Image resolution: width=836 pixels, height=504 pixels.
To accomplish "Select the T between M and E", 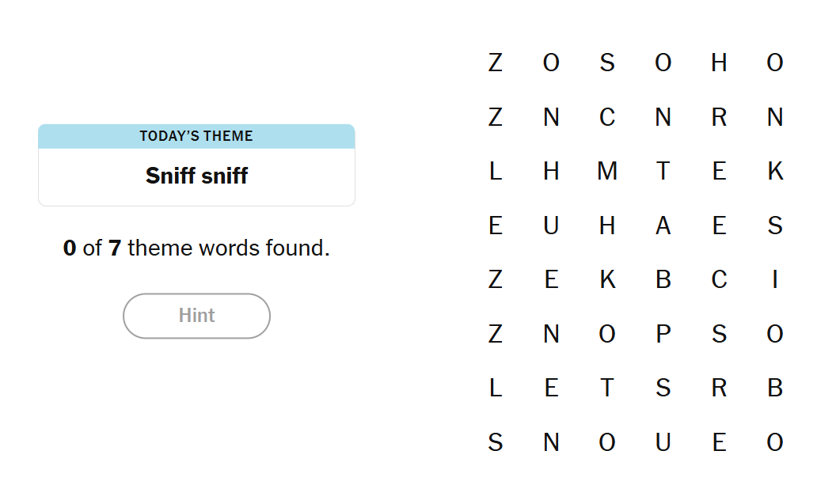I will [663, 171].
